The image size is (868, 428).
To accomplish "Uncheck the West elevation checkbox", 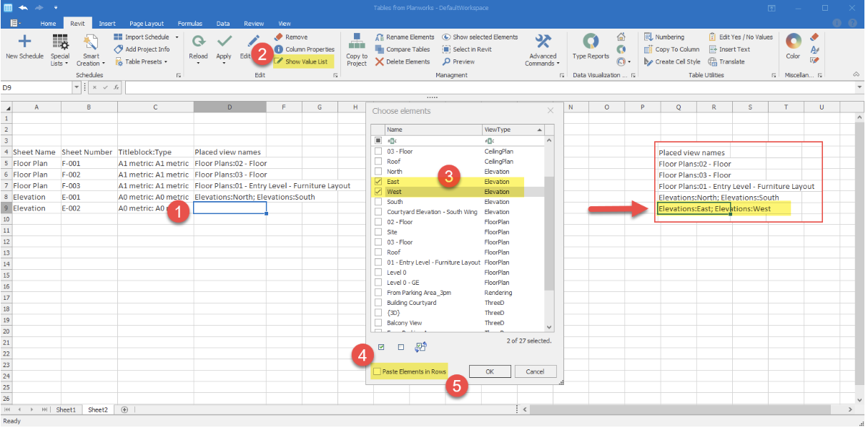I will point(379,192).
